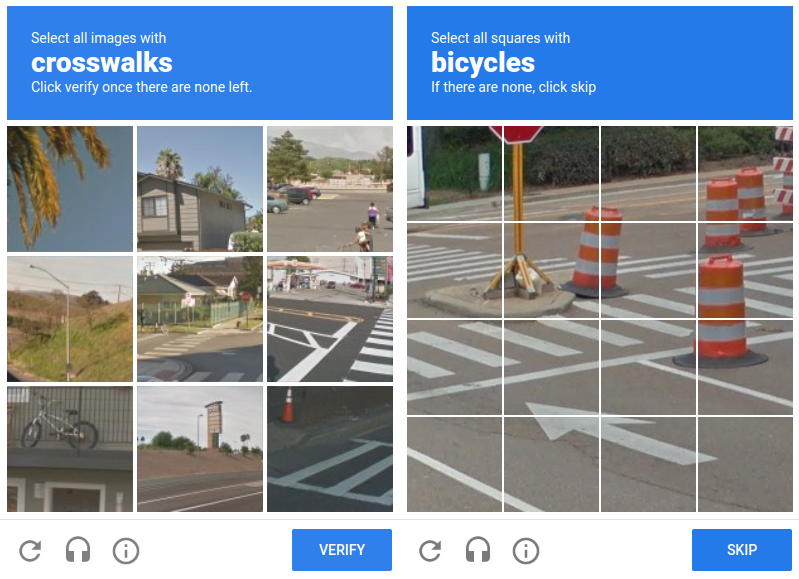
Task: Click the VERIFY button
Action: [342, 550]
